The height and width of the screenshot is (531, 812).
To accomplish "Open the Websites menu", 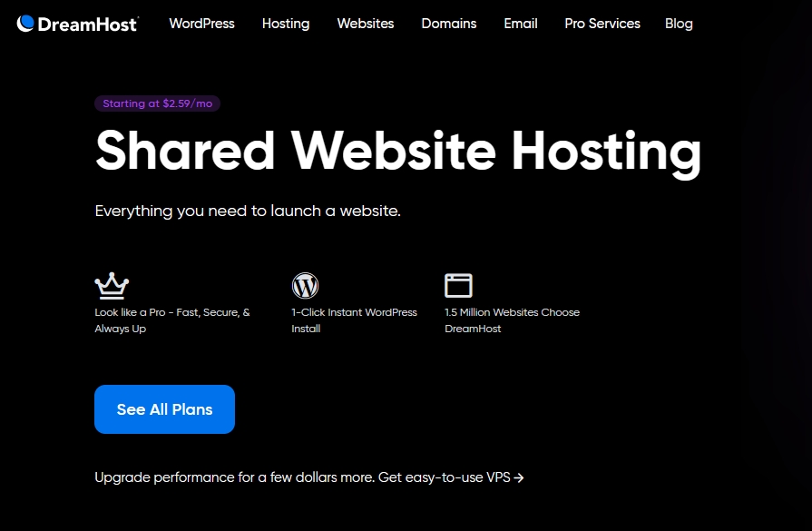I will pyautogui.click(x=366, y=24).
